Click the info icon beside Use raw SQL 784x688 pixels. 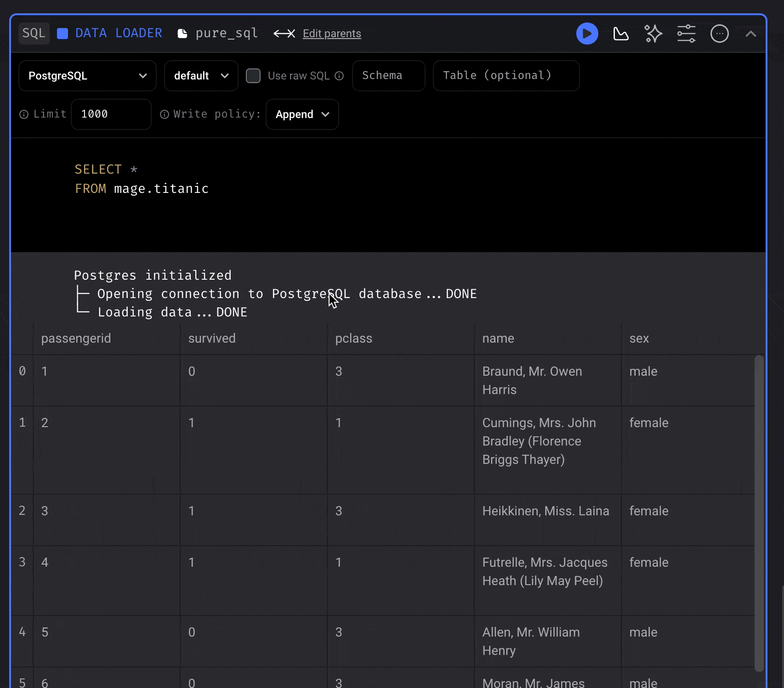coord(339,76)
